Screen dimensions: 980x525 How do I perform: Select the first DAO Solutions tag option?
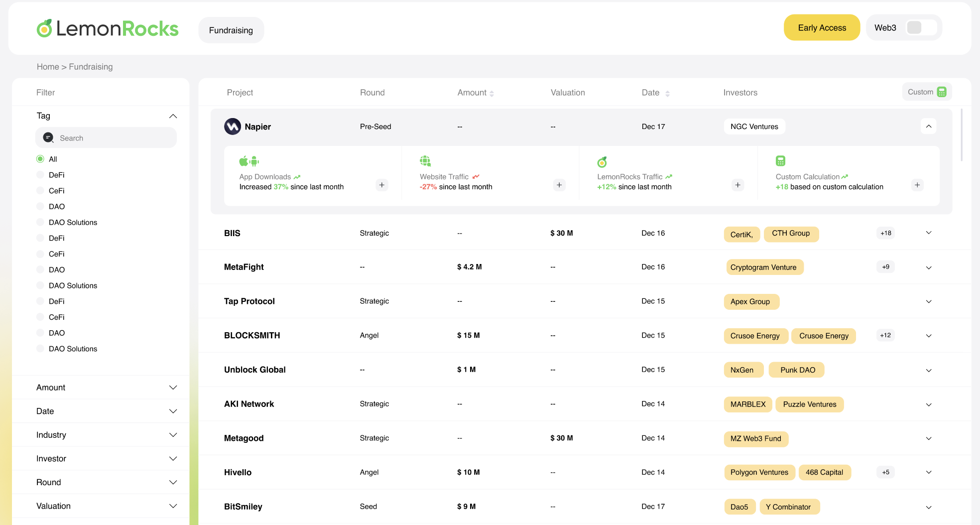click(x=40, y=222)
